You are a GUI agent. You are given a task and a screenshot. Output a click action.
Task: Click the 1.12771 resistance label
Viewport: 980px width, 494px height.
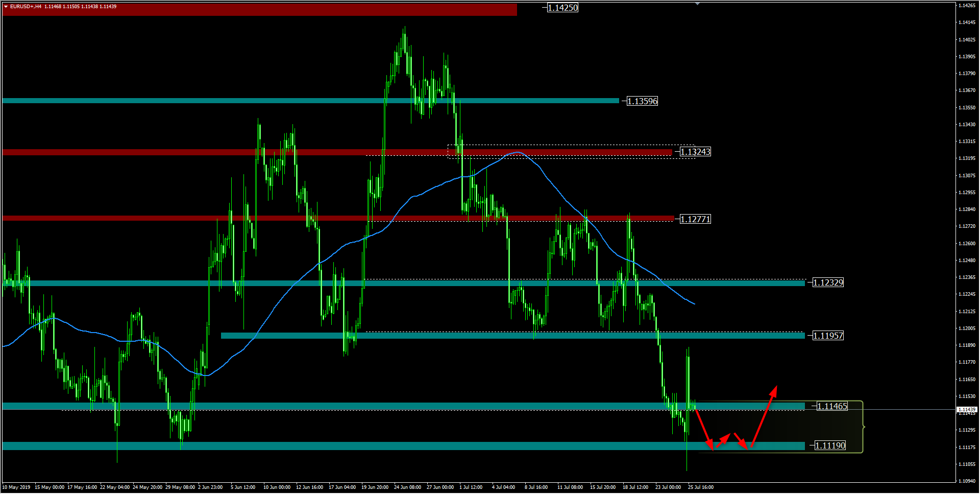695,219
